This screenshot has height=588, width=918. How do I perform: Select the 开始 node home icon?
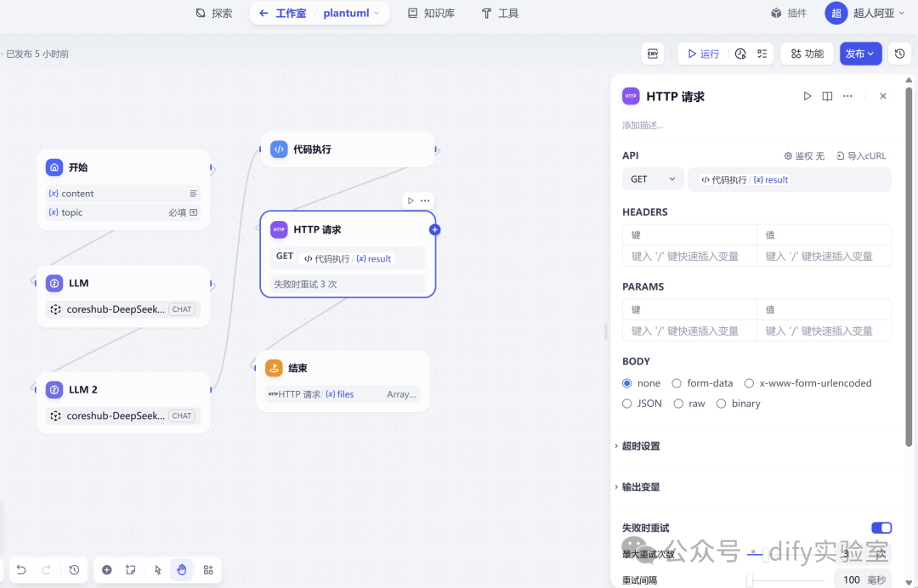point(54,167)
